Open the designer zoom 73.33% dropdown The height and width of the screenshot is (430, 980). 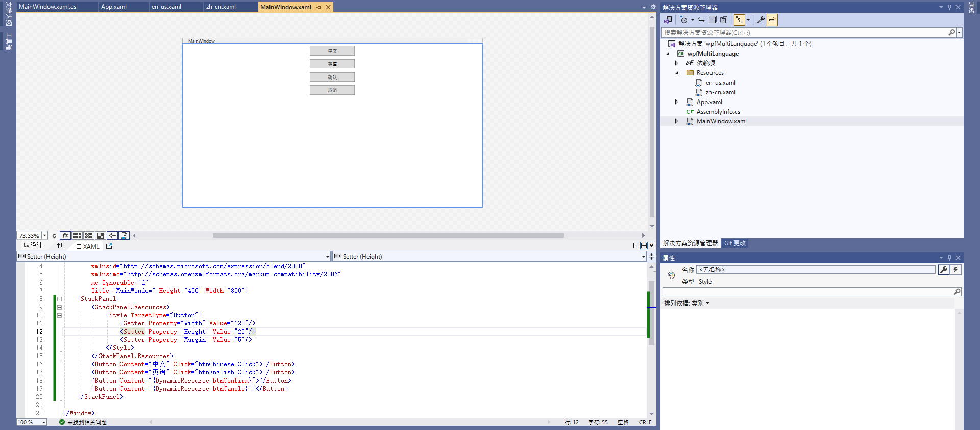[x=44, y=236]
